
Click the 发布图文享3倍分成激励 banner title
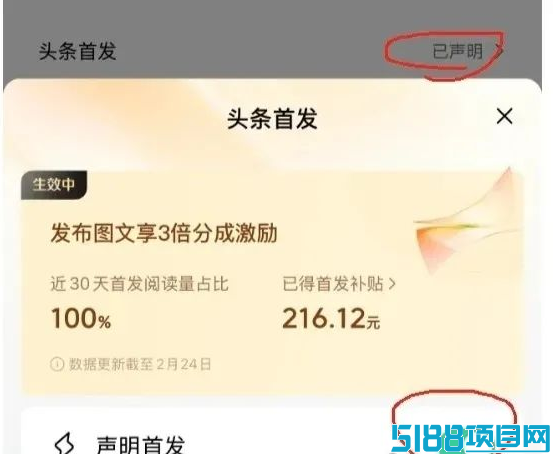point(164,233)
